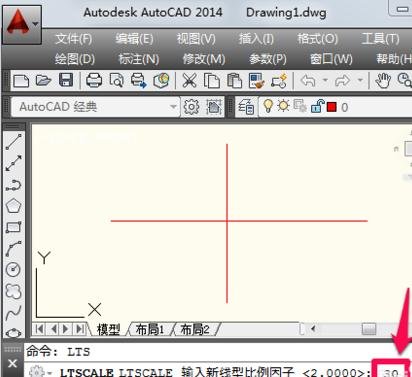
Task: Select the Rectangle tool
Action: click(14, 228)
